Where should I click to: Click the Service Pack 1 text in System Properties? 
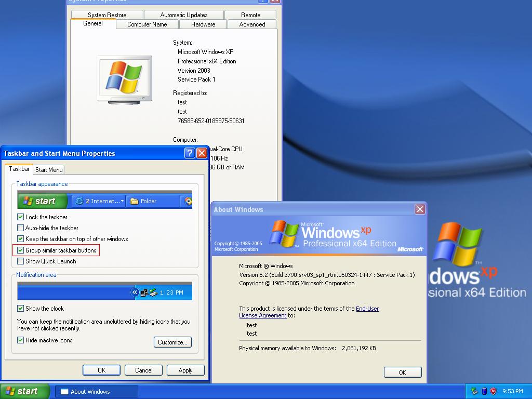click(x=196, y=79)
